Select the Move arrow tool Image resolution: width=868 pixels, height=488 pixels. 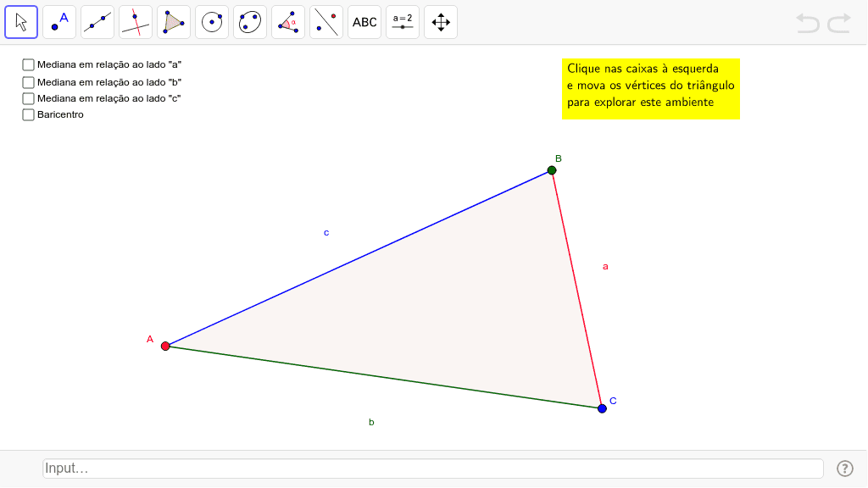21,22
